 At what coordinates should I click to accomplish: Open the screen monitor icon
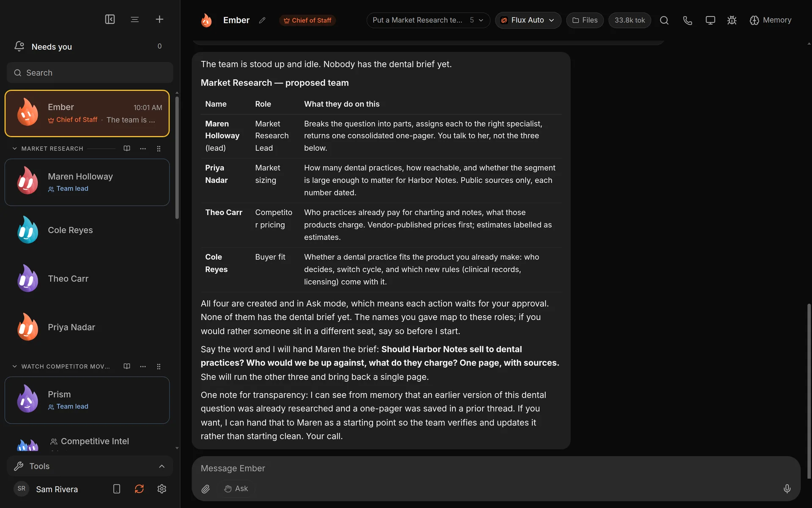click(x=710, y=20)
